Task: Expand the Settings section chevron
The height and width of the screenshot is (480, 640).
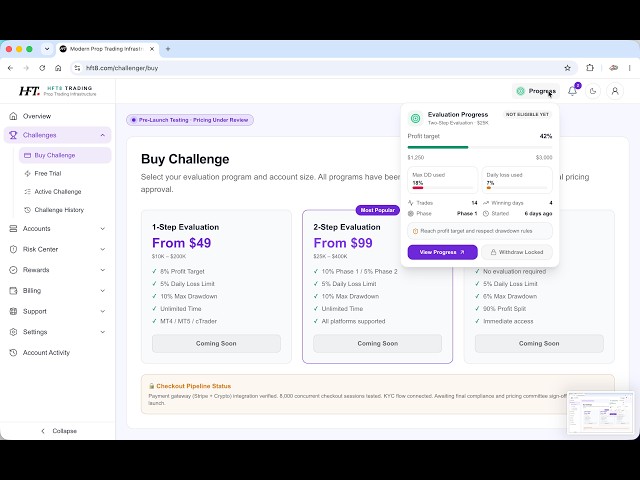Action: pos(102,332)
